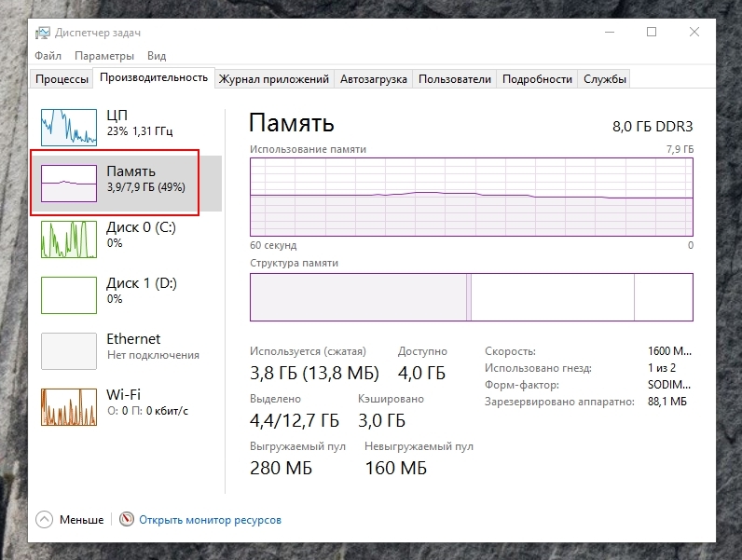This screenshot has height=560, width=742.
Task: Select the Ethernet sidebar graph
Action: click(x=68, y=350)
